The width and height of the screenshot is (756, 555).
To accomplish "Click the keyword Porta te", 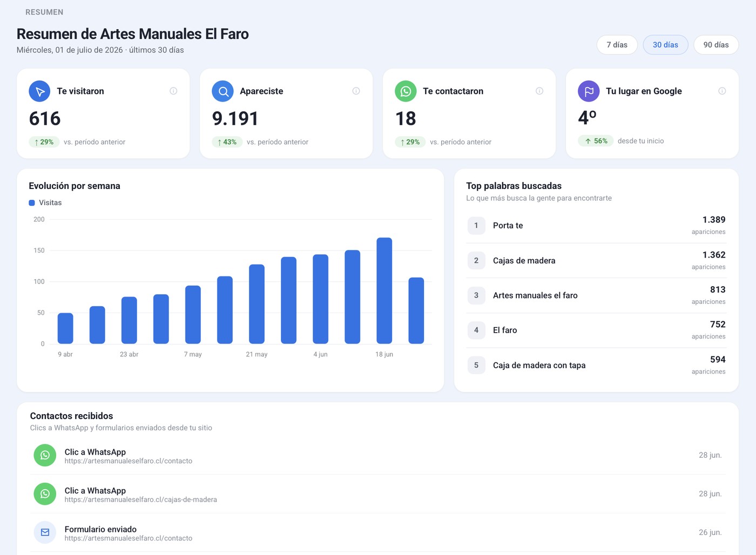I will 508,226.
